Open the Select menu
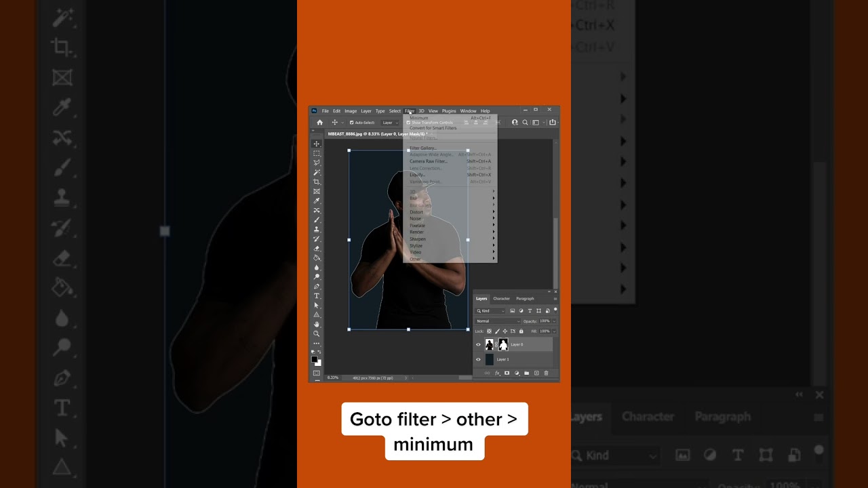 point(395,111)
